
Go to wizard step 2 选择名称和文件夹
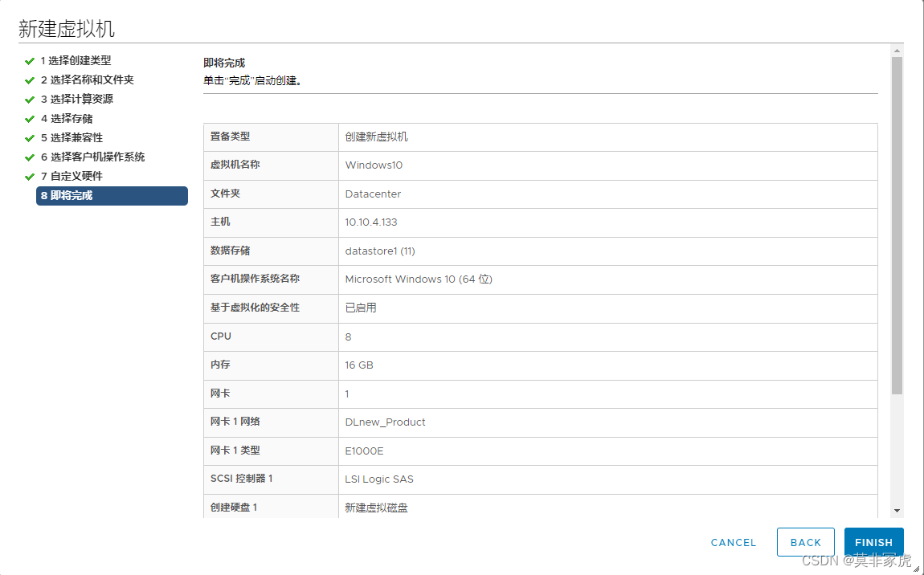88,80
